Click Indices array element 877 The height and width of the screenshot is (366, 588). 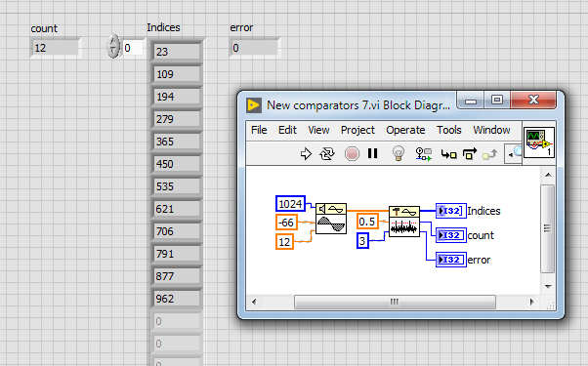pos(177,276)
